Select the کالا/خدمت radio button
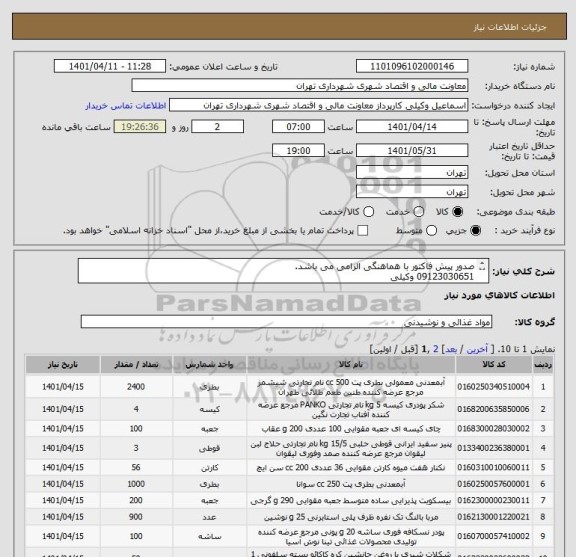This screenshot has width=576, height=557. [368, 212]
